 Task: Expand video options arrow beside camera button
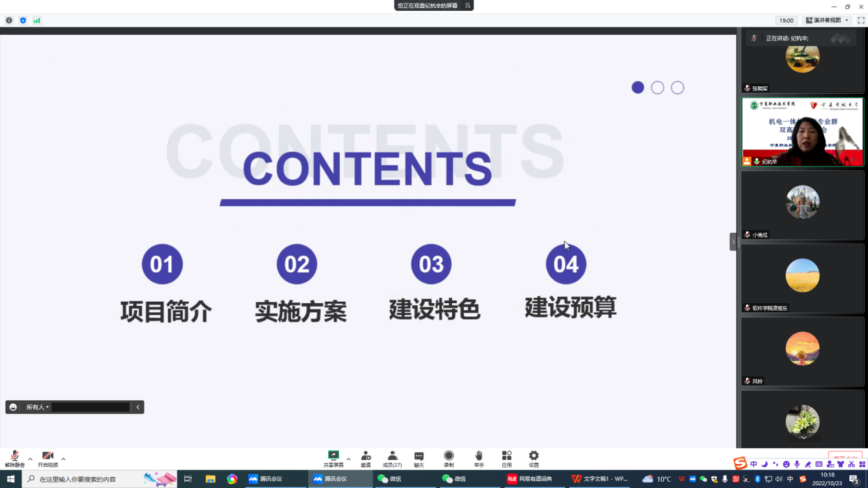pos(63,459)
